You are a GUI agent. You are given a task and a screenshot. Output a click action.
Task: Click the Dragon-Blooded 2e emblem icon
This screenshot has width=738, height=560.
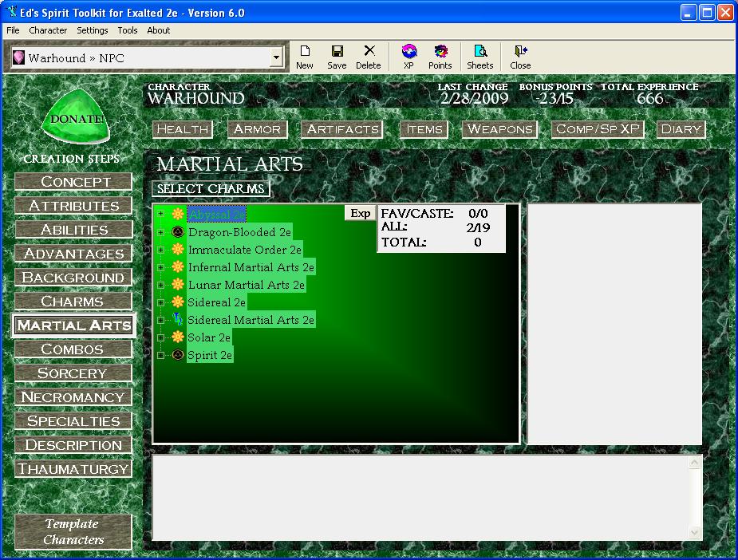pos(178,231)
